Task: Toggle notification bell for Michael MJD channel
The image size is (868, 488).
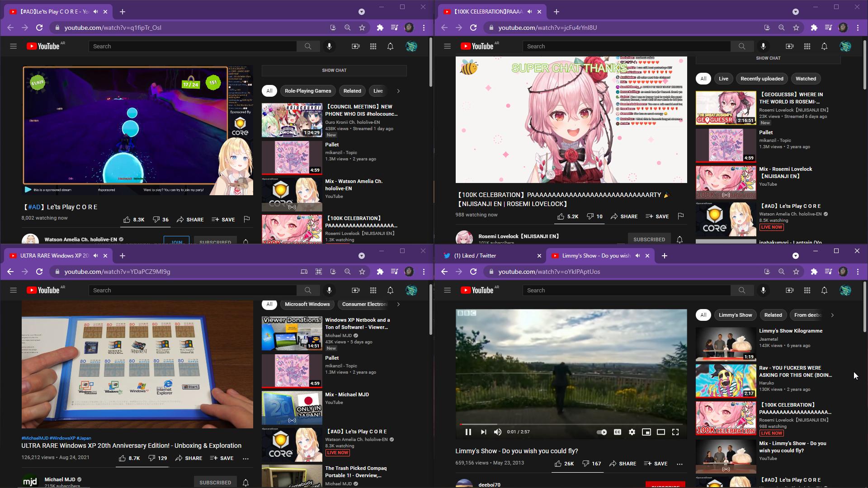Action: [x=245, y=483]
